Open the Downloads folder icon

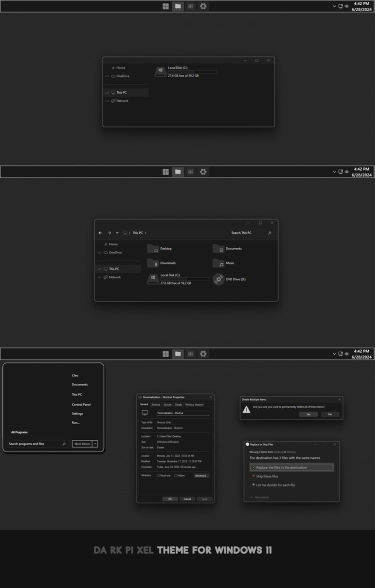click(x=152, y=263)
